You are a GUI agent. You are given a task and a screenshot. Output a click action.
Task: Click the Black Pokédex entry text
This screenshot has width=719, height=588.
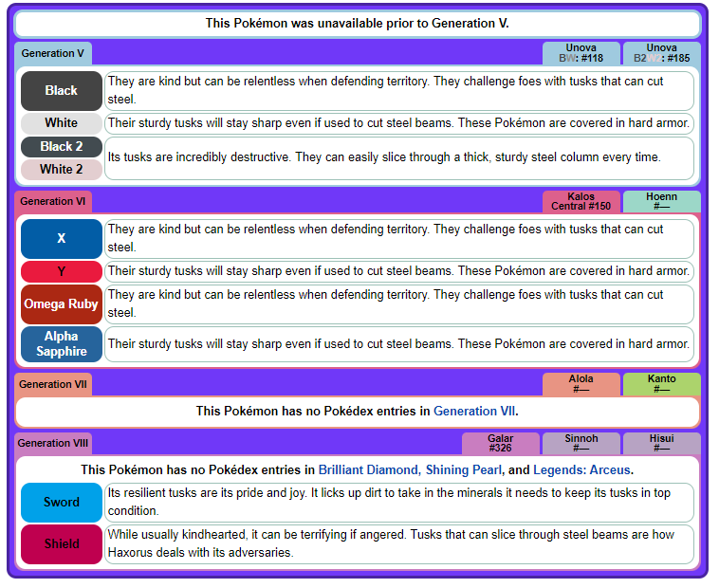(x=399, y=91)
